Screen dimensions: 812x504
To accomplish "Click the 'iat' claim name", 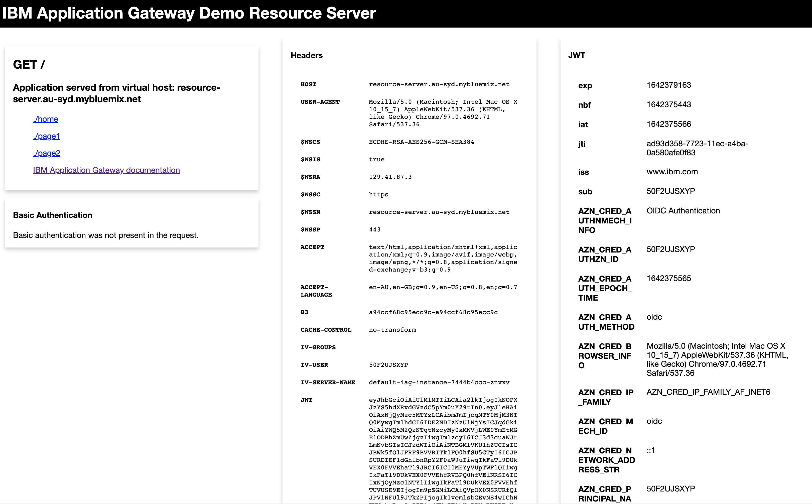I will point(583,125).
